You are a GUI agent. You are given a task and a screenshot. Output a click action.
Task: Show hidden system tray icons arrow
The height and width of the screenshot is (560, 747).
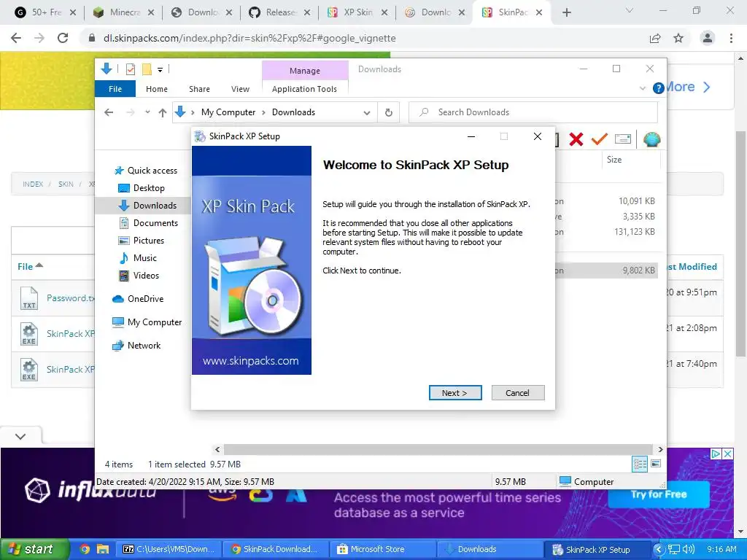(x=659, y=549)
